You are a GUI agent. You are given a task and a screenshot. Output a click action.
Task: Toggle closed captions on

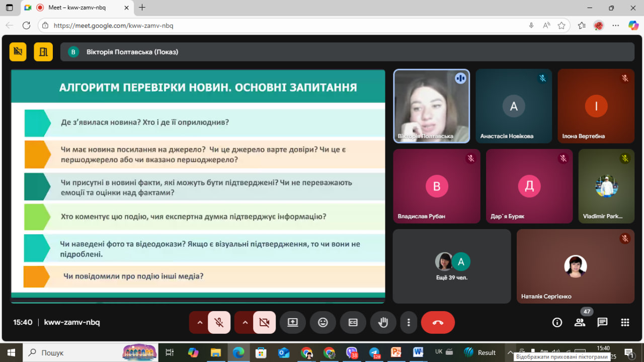(x=353, y=323)
